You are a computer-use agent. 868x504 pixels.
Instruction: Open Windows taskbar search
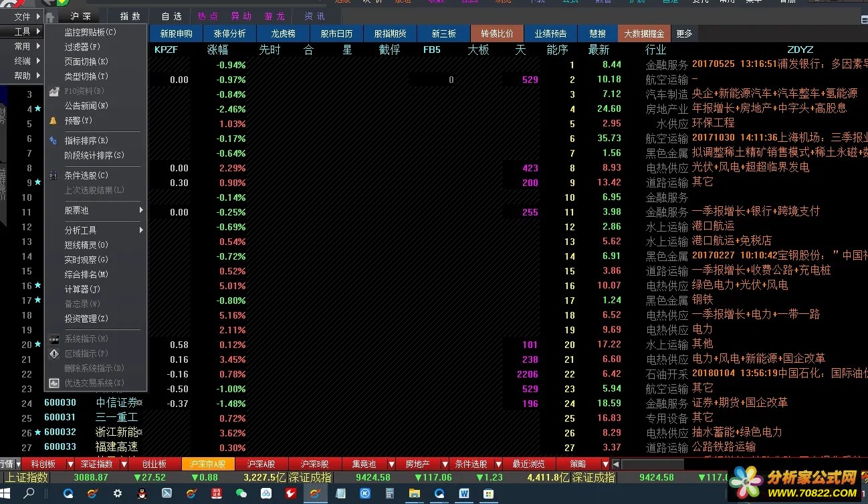click(x=29, y=495)
